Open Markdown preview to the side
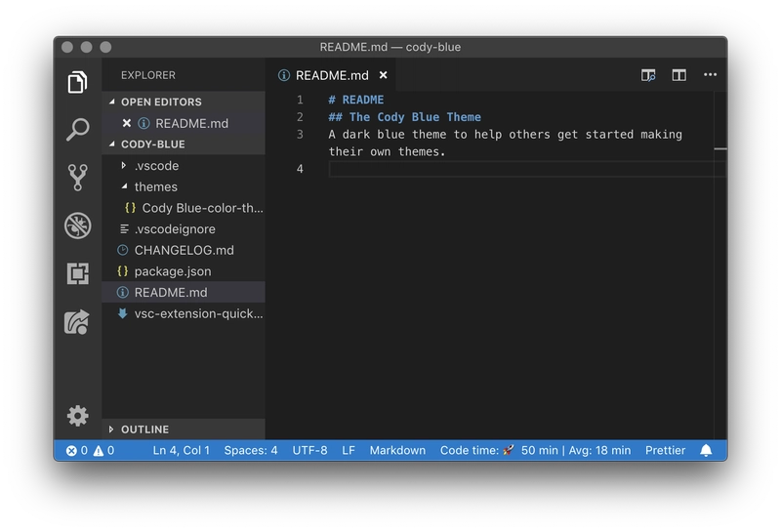The image size is (781, 532). point(648,75)
